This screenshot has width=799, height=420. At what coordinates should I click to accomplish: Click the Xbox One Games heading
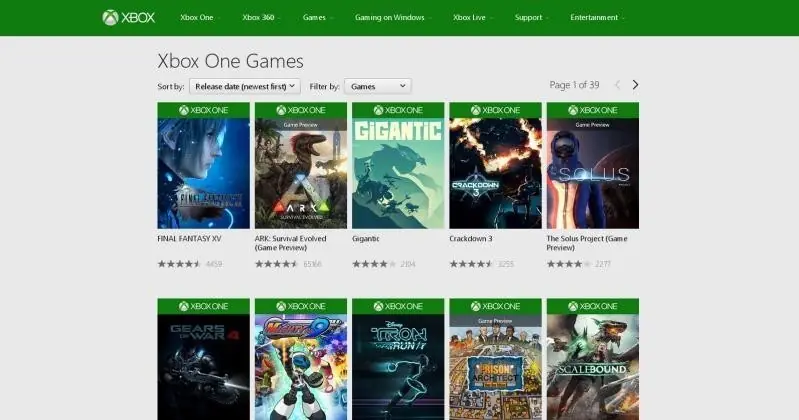tap(230, 61)
